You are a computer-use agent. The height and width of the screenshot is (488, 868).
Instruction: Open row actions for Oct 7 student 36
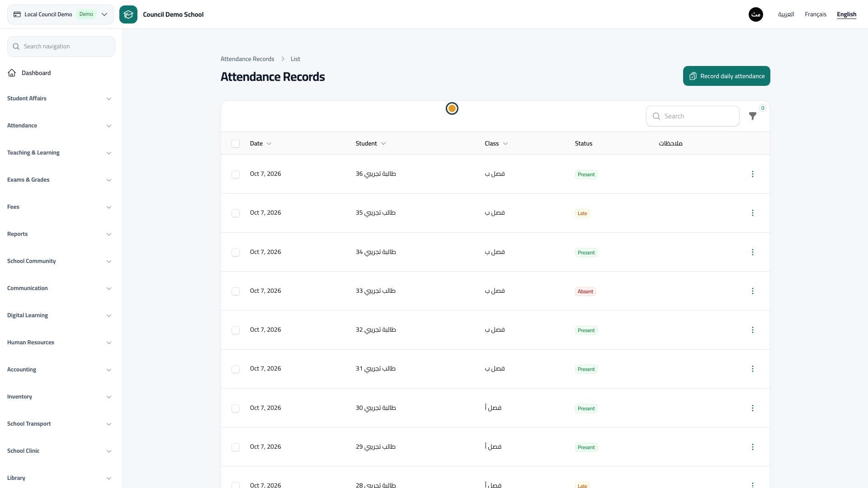pos(753,174)
